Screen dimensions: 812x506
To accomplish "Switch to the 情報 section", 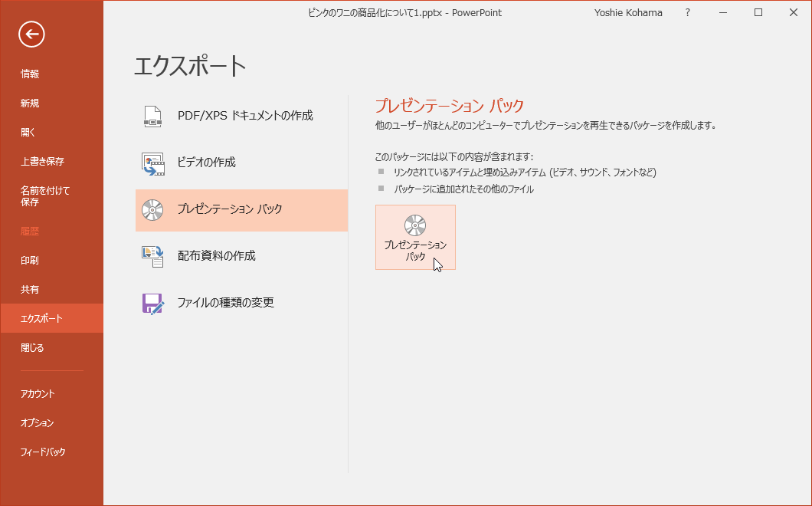I will [29, 74].
